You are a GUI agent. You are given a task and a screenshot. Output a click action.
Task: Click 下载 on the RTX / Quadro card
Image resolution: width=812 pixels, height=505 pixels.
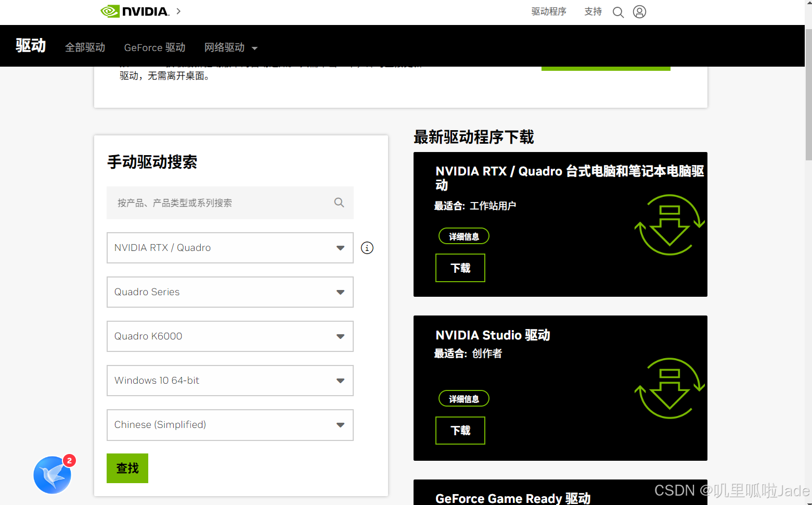(x=460, y=268)
